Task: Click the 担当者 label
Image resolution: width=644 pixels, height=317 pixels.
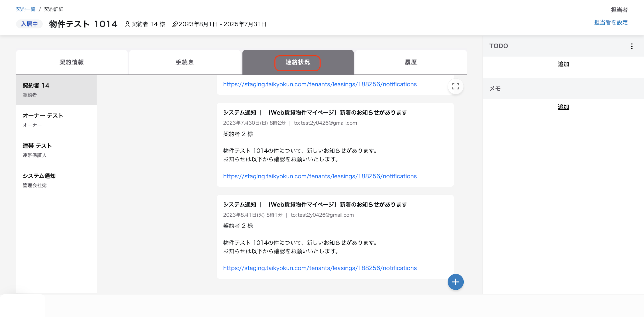Action: click(619, 10)
